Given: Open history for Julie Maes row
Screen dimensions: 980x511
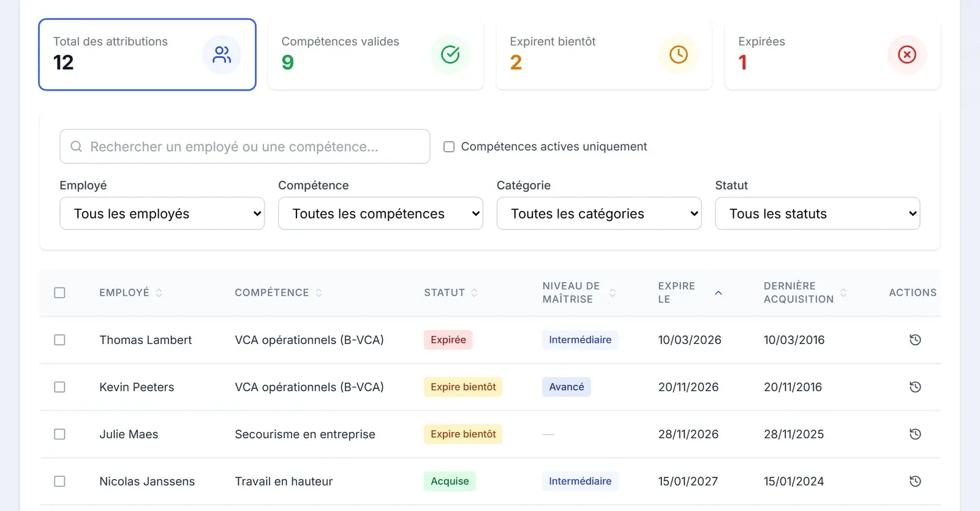Looking at the screenshot, I should coord(915,434).
